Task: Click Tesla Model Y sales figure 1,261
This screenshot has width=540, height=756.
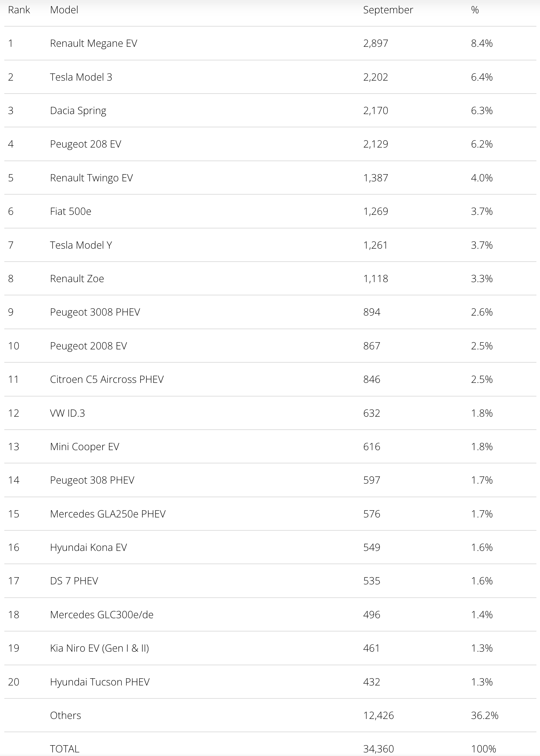Action: 375,245
